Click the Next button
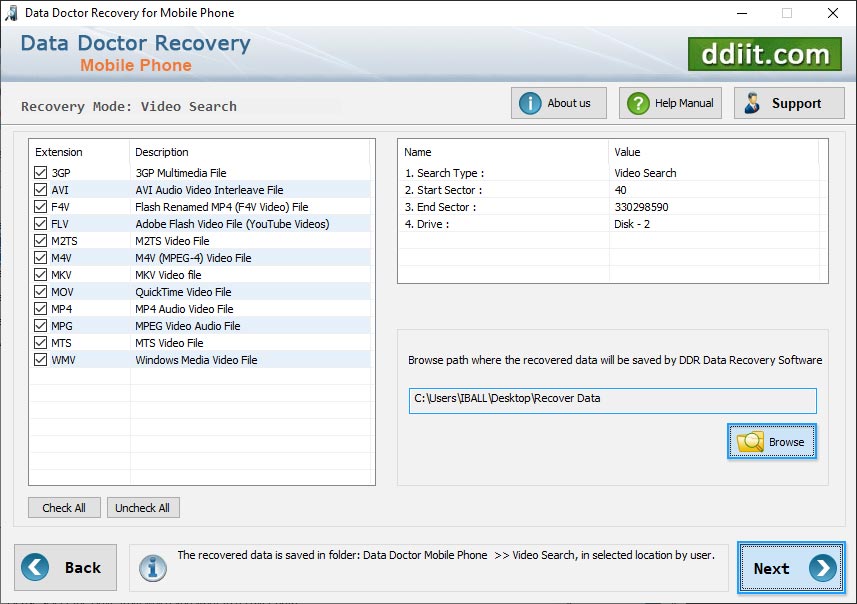This screenshot has width=857, height=604. [x=790, y=568]
